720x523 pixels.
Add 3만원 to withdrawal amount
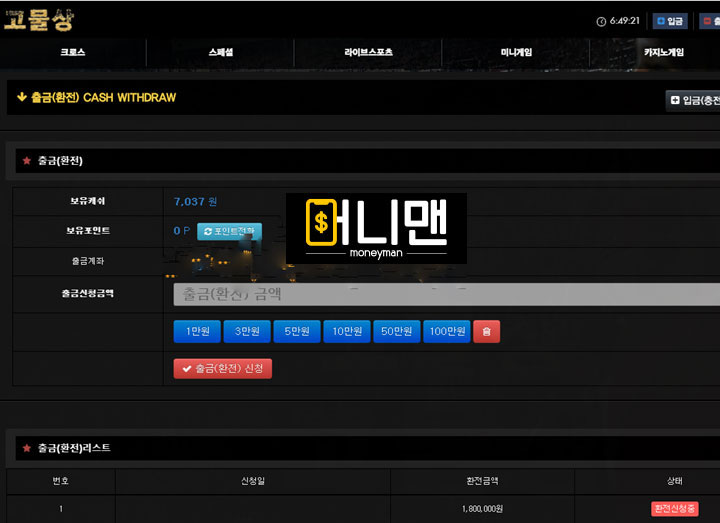[247, 331]
